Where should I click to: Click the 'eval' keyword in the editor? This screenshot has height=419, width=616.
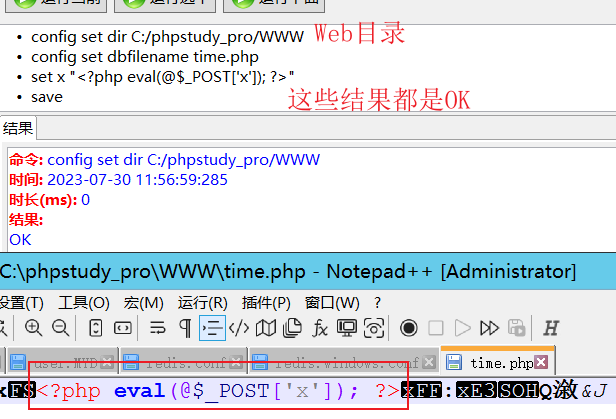click(x=139, y=391)
